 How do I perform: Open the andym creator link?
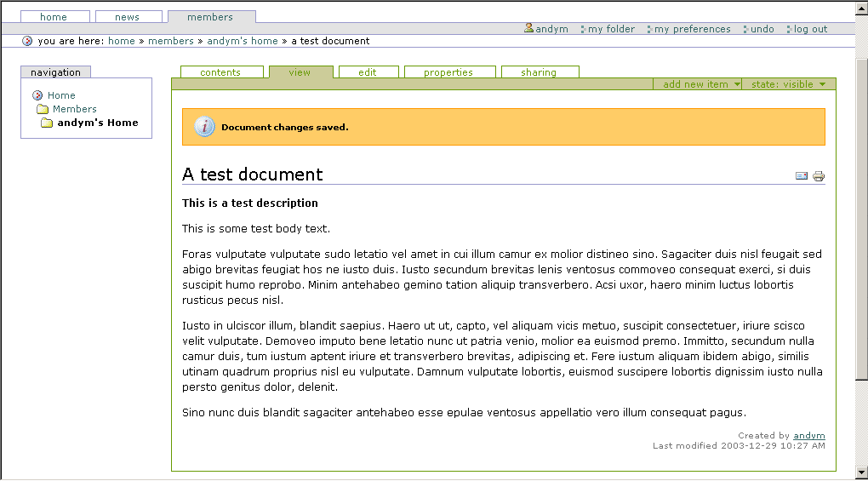coord(808,436)
